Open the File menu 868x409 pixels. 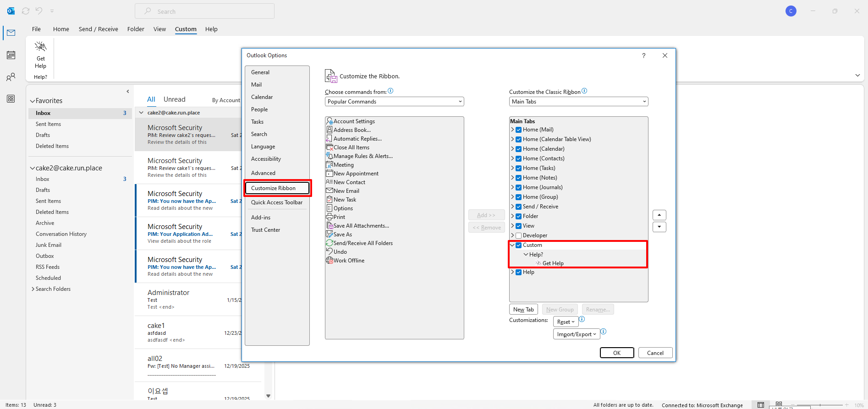pyautogui.click(x=36, y=29)
